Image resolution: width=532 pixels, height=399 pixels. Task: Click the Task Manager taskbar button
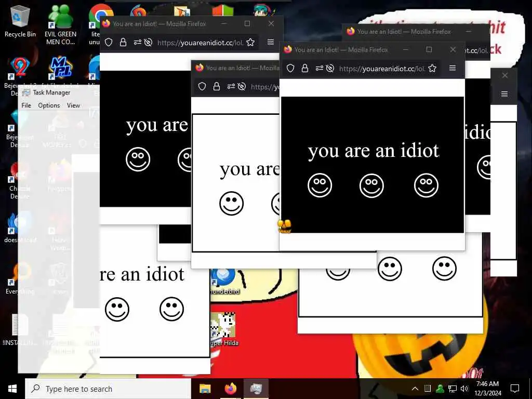coord(257,389)
